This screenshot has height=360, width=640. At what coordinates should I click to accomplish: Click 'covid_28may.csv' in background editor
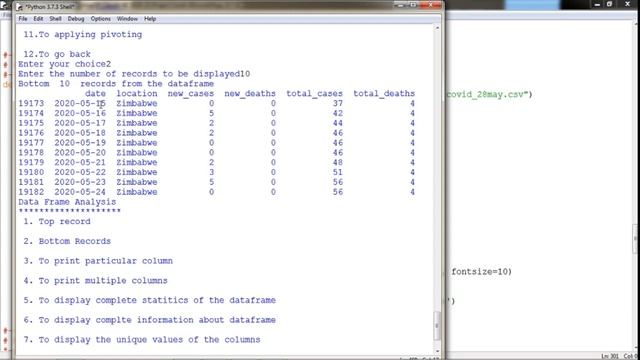[485, 94]
